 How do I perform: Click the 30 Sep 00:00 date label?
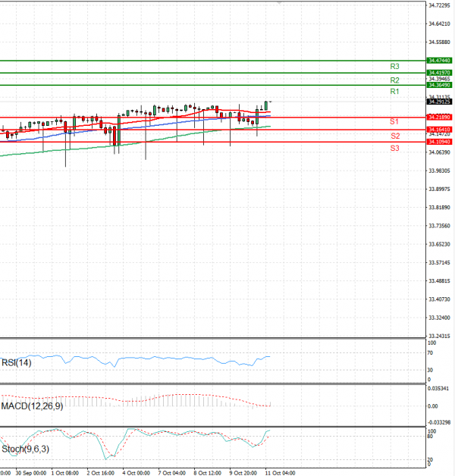(31, 473)
